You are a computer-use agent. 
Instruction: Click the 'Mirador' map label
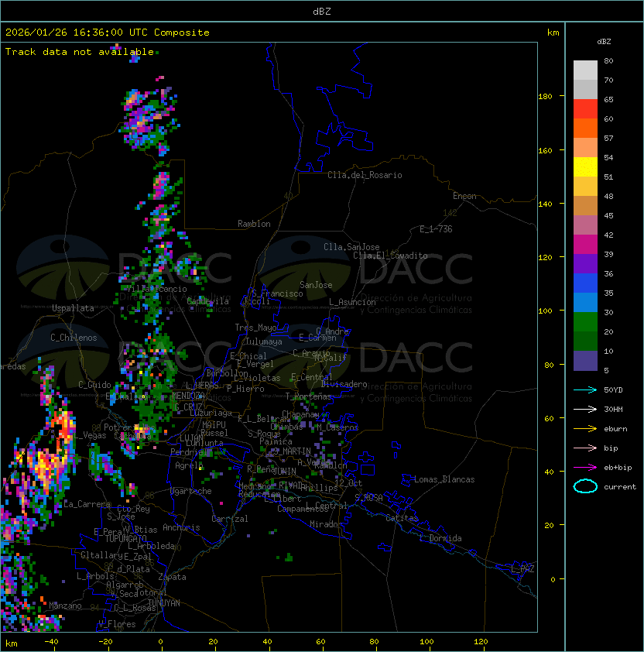pyautogui.click(x=326, y=524)
